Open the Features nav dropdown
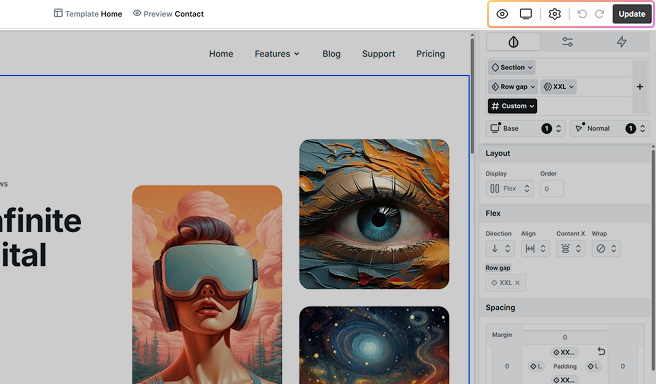 [x=277, y=54]
